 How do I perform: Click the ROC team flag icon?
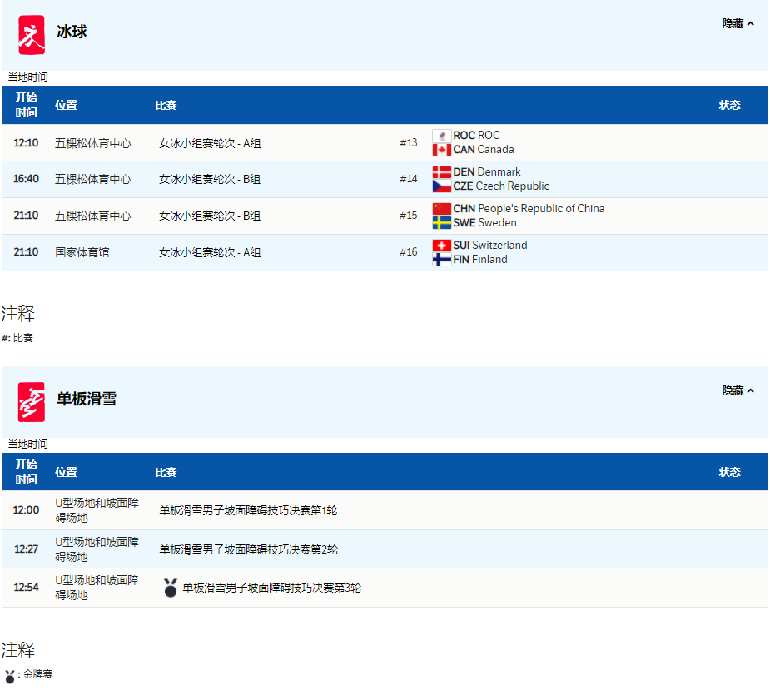click(x=441, y=136)
